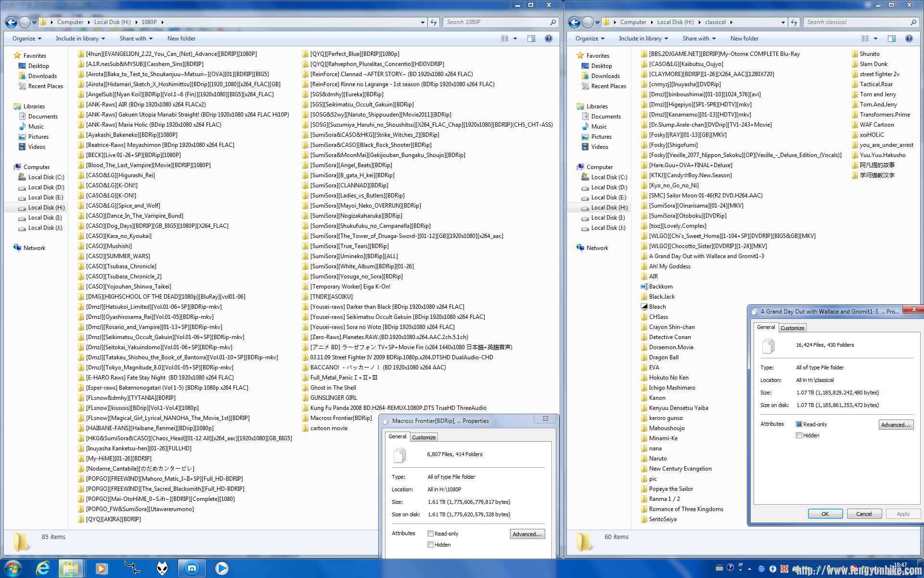Toggle preview pane icon in right window

click(x=892, y=39)
